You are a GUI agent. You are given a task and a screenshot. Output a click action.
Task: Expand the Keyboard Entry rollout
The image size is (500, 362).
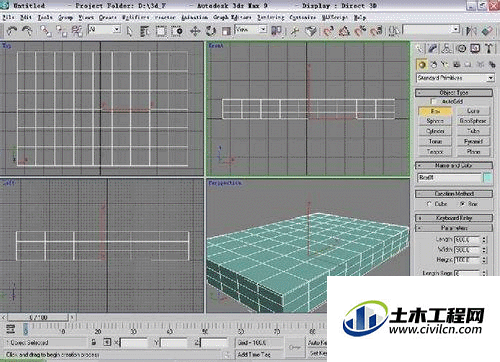pyautogui.click(x=454, y=218)
